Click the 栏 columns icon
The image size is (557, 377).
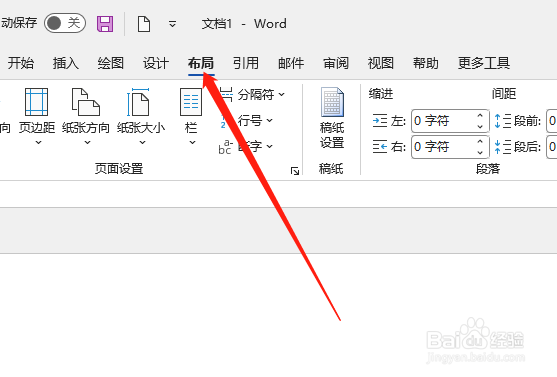click(191, 102)
